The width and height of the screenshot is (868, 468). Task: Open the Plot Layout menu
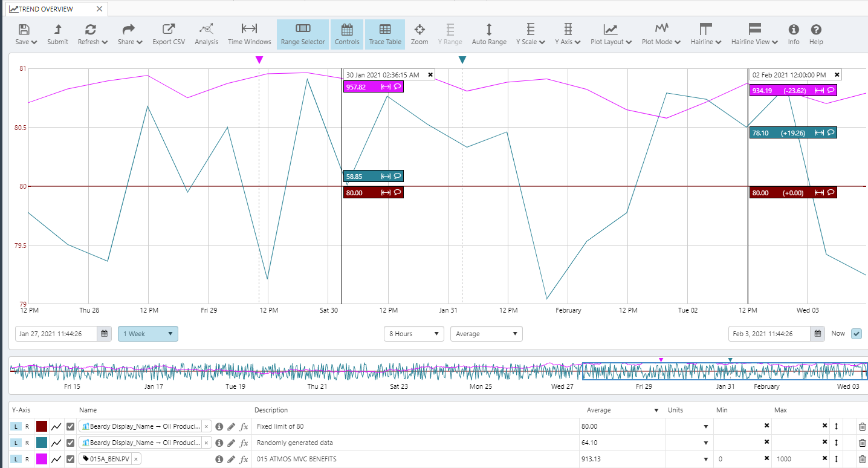click(611, 34)
